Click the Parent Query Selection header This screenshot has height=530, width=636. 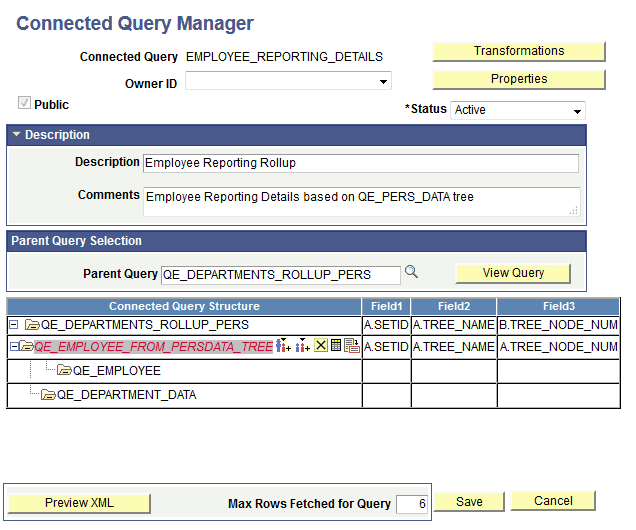[x=297, y=241]
